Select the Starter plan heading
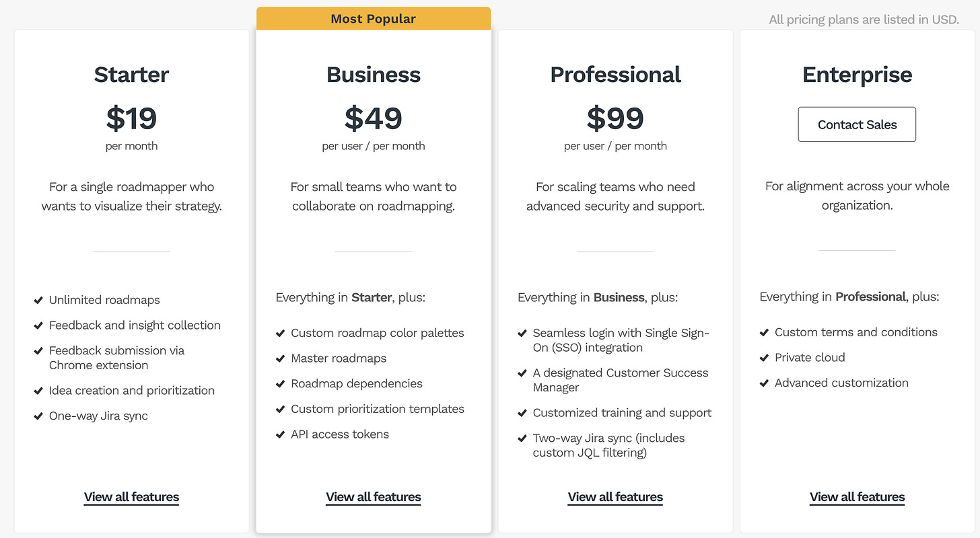The image size is (980, 538). [x=131, y=75]
